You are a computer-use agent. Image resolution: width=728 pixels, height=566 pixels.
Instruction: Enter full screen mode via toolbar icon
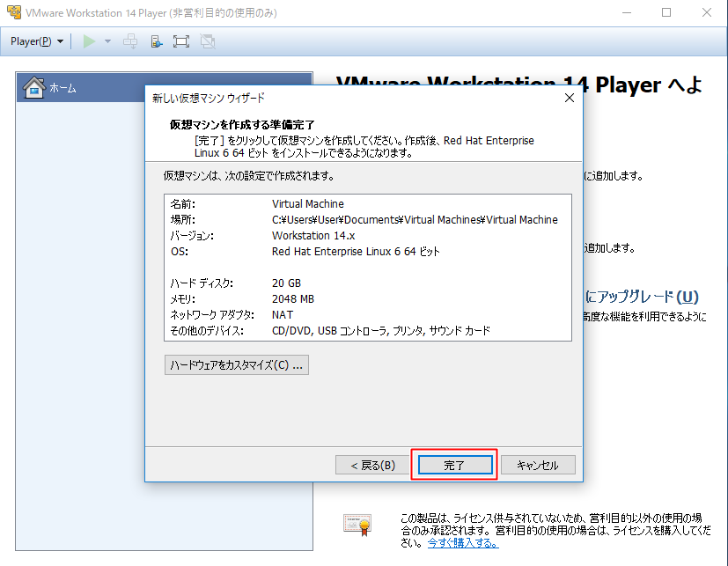pyautogui.click(x=181, y=41)
